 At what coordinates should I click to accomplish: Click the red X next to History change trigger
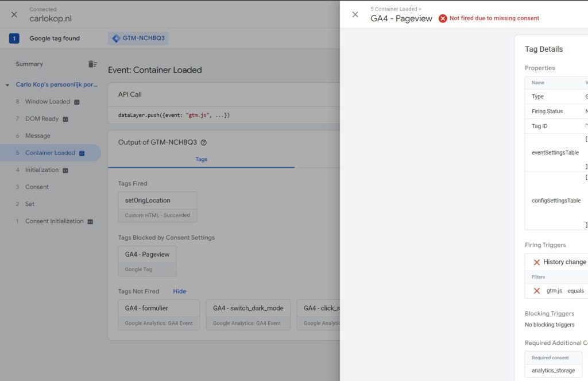(x=537, y=262)
